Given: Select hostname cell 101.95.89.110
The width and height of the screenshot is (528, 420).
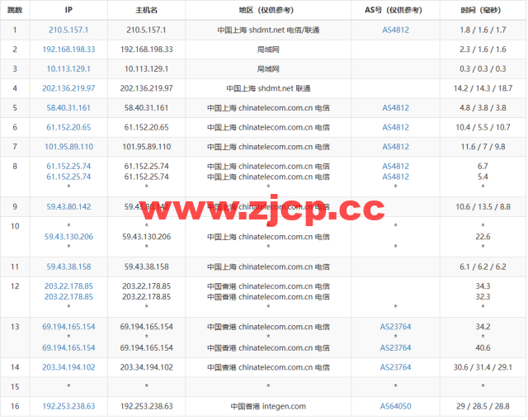Looking at the screenshot, I should click(x=147, y=147).
